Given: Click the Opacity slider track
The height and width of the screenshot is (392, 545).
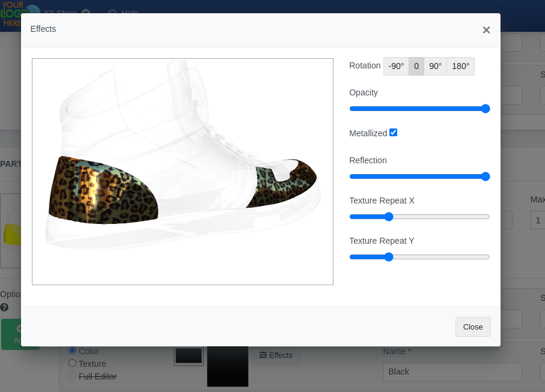Looking at the screenshot, I should (419, 109).
